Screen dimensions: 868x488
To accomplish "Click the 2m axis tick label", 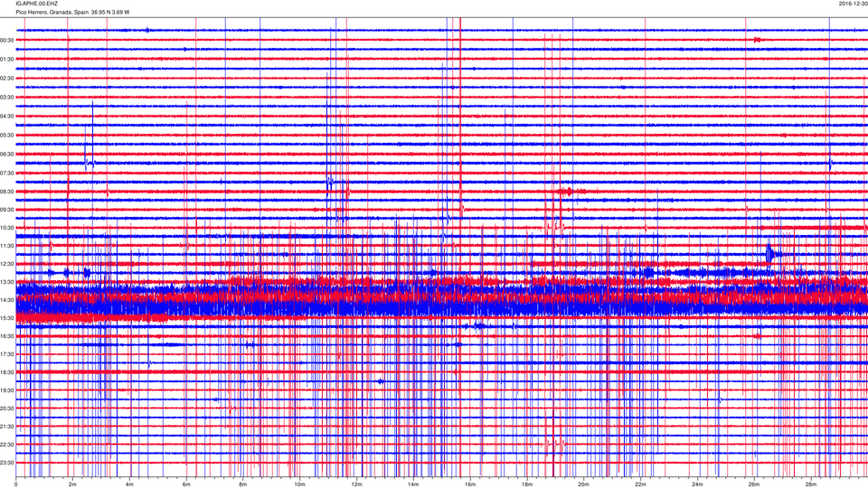I will click(x=72, y=484).
